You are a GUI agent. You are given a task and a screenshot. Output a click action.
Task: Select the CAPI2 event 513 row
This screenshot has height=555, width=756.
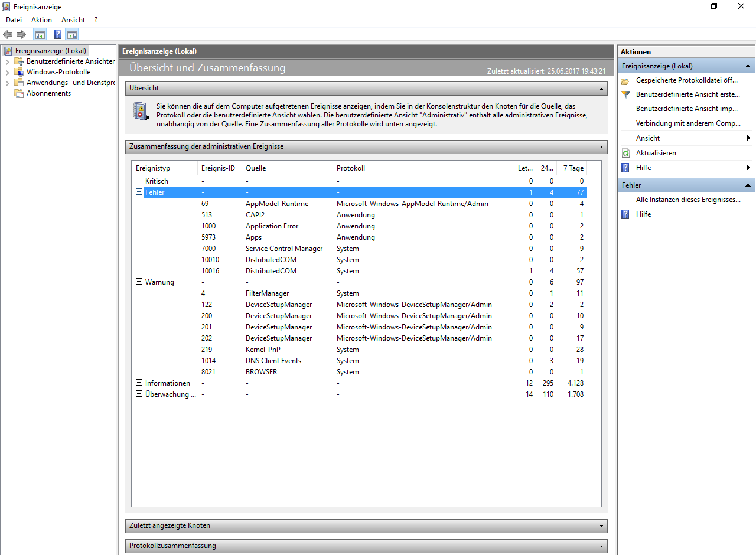click(x=360, y=215)
